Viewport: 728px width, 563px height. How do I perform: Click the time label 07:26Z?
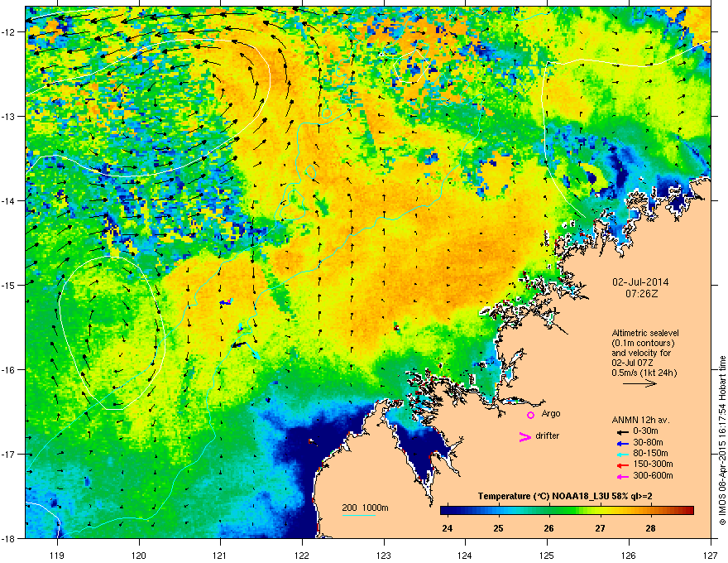(641, 294)
